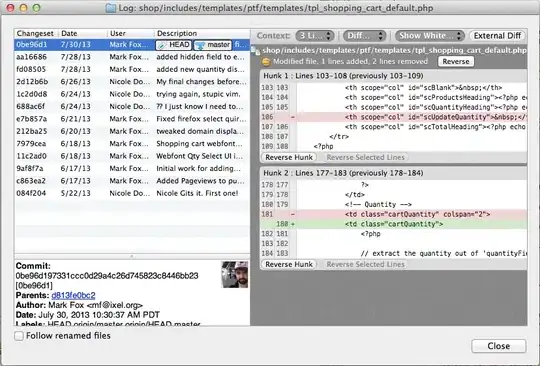Screen dimensions: 540x366
Task: Click the master branch label icon
Action: [x=200, y=45]
